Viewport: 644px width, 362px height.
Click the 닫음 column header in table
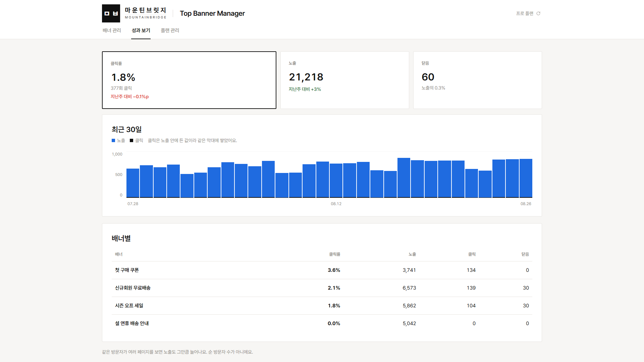(x=525, y=254)
